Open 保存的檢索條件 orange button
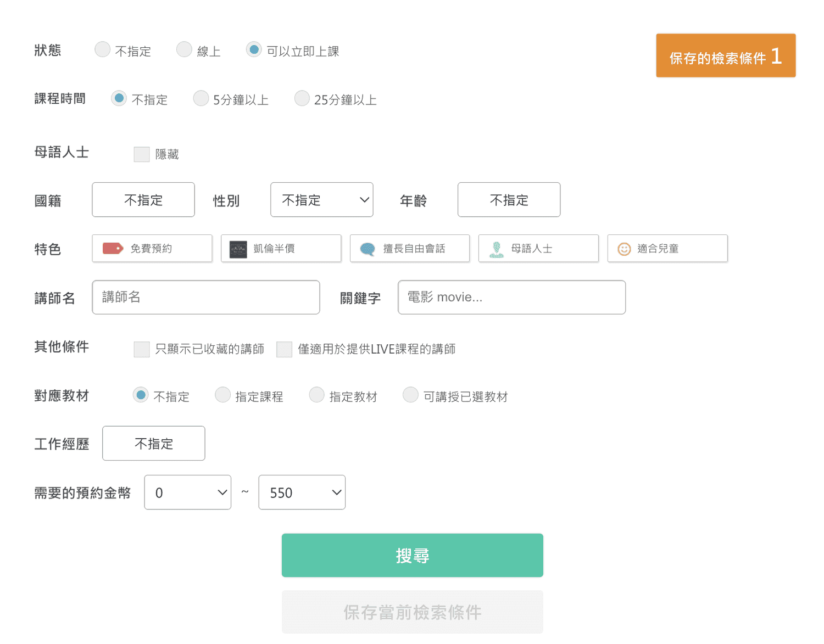 point(726,55)
